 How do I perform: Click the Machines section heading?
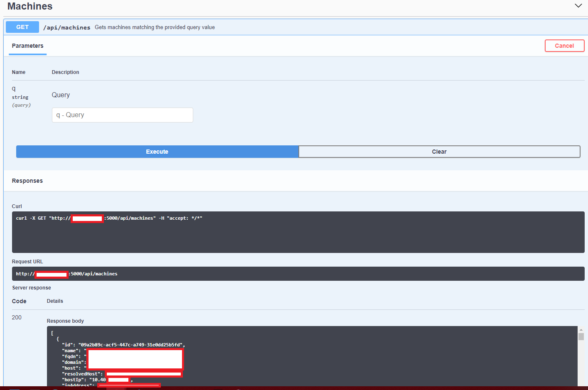pyautogui.click(x=30, y=6)
